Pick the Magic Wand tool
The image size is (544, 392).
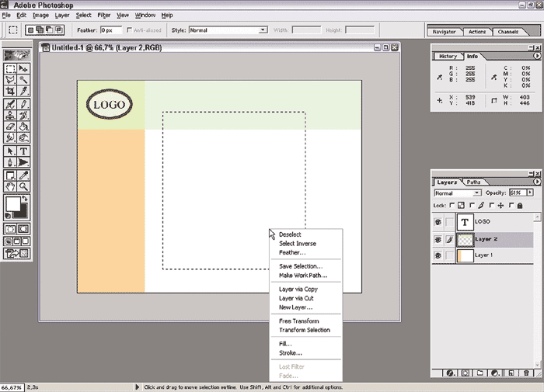[24, 80]
